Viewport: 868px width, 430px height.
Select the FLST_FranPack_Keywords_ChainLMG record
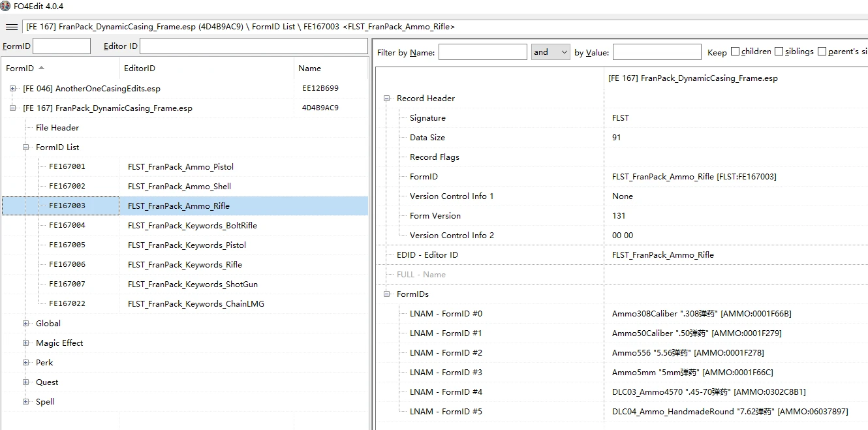click(196, 303)
